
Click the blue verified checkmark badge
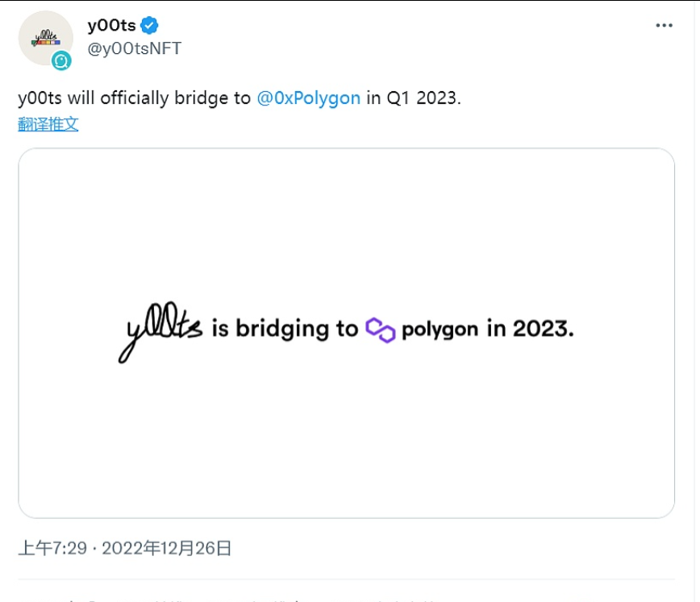pos(151,26)
